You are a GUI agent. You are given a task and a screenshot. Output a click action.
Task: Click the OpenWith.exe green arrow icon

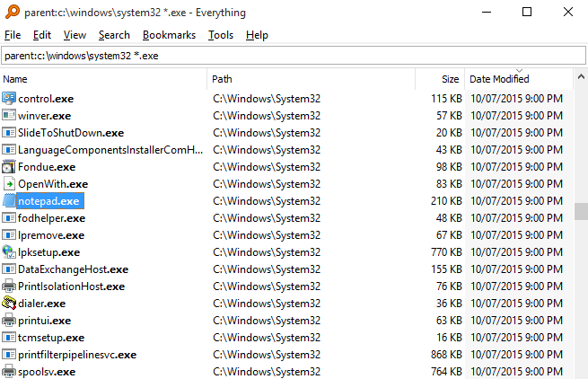pyautogui.click(x=9, y=184)
